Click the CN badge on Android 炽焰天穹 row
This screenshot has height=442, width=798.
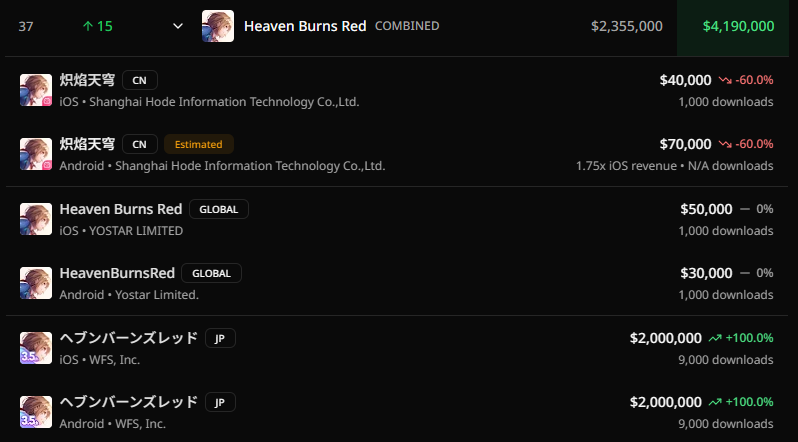coord(140,144)
